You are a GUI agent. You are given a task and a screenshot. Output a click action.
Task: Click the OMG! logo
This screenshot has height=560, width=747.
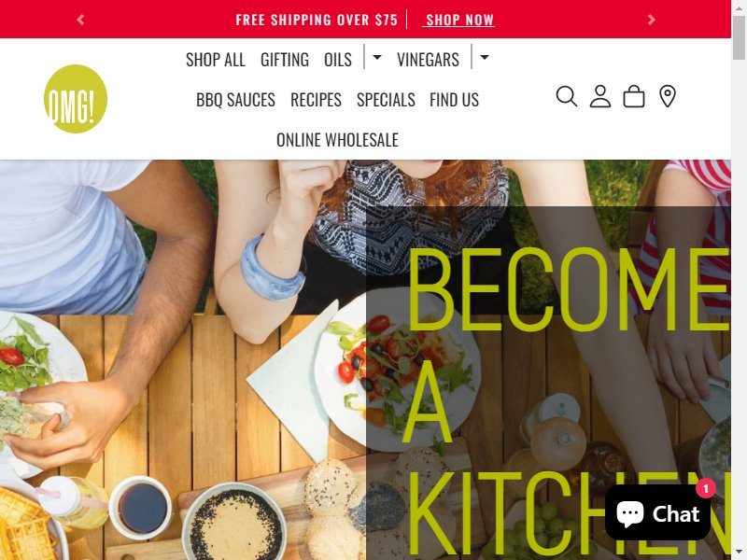[x=76, y=99]
